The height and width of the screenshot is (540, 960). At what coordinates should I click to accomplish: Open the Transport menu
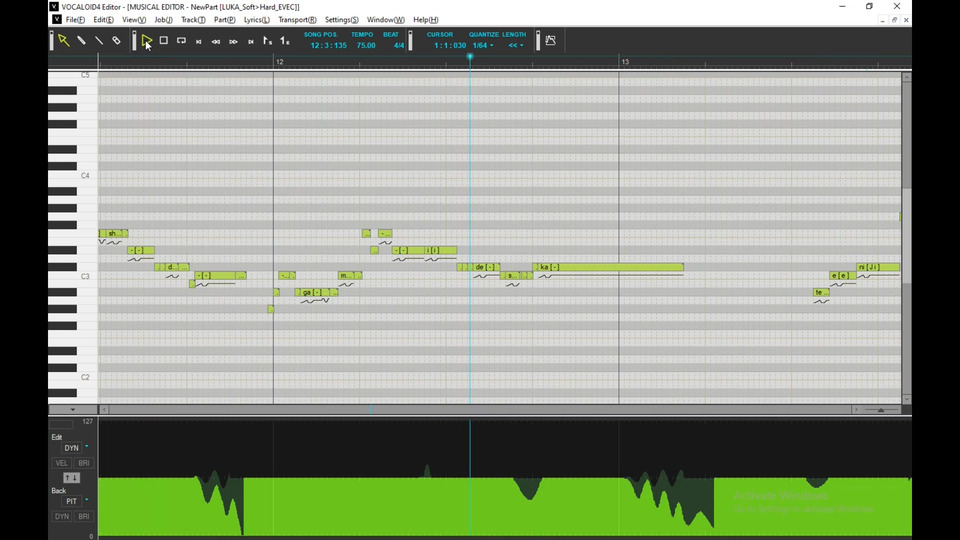[297, 20]
